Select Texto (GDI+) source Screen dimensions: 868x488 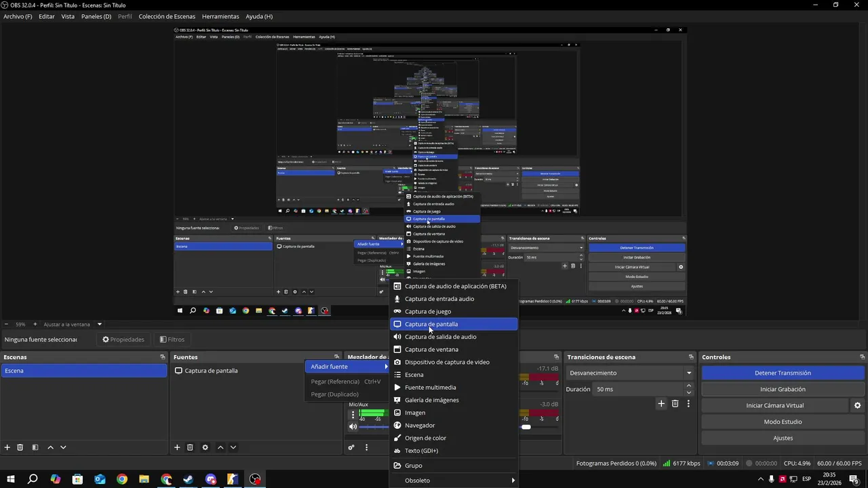[x=454, y=451]
